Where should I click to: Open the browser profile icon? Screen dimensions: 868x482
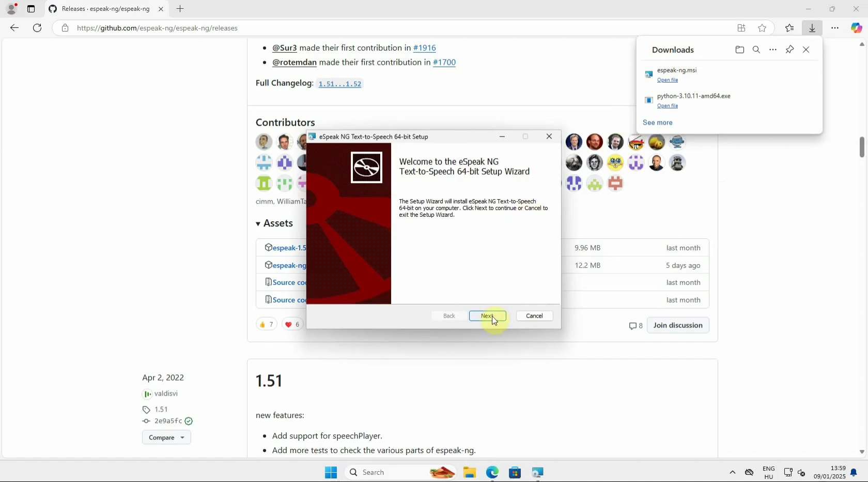point(11,9)
